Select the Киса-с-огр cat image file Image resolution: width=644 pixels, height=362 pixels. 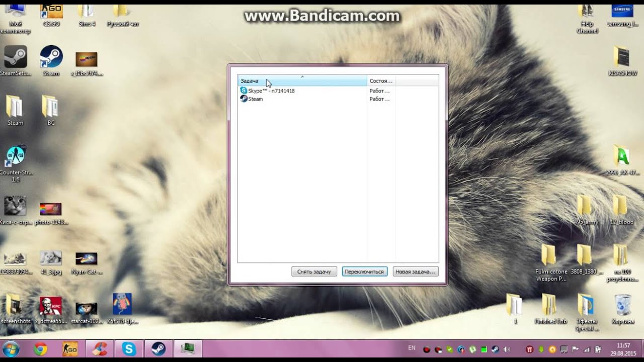[x=15, y=210]
